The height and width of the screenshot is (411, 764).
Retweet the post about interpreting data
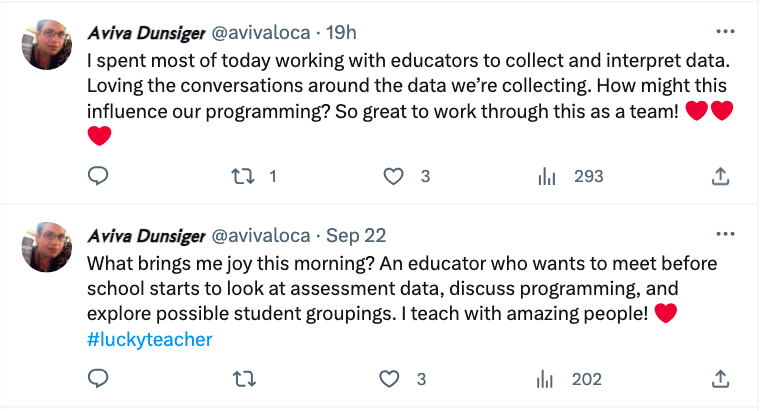click(242, 176)
